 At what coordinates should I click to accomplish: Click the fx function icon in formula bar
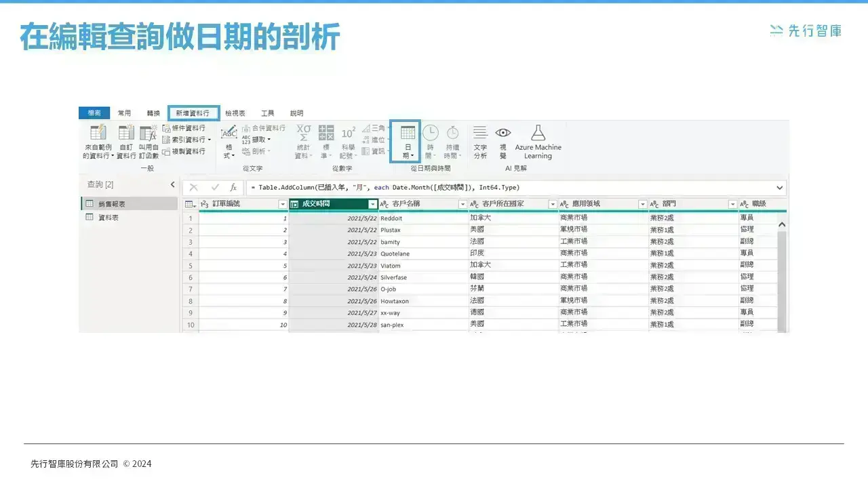point(233,187)
